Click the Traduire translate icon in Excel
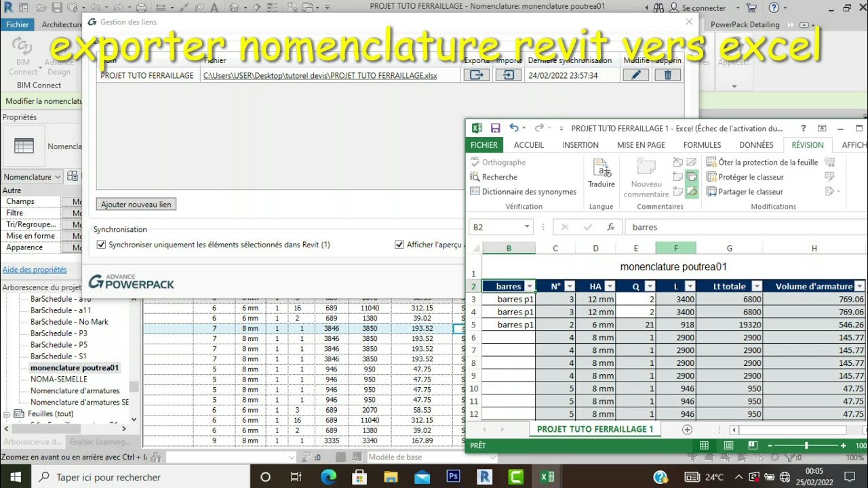 (601, 174)
